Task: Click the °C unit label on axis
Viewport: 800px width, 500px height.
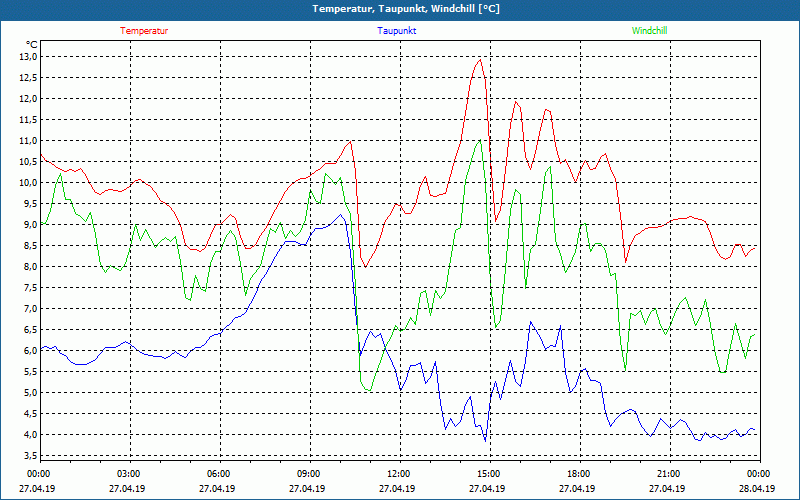Action: coord(32,45)
